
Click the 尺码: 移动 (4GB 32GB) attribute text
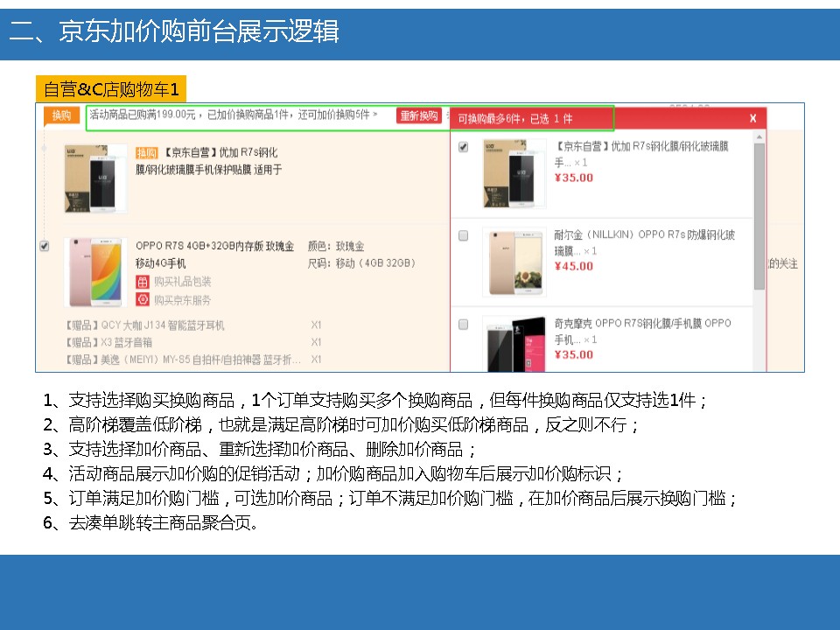pos(361,263)
